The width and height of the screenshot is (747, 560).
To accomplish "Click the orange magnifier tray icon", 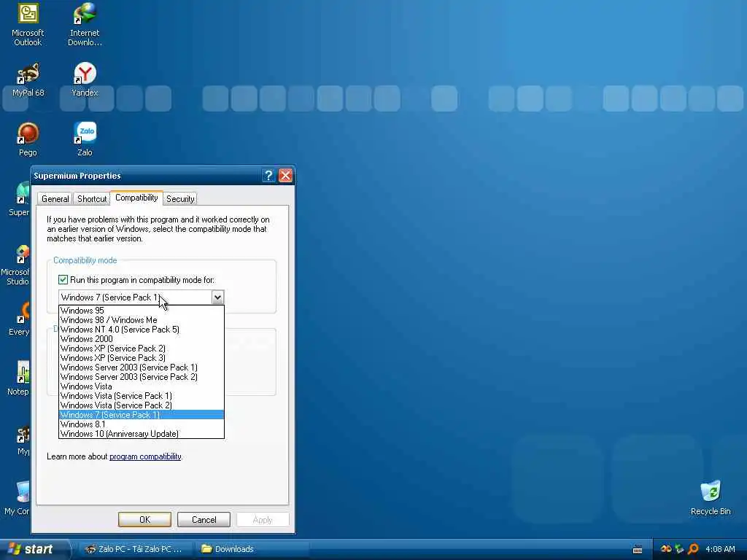I will coord(694,549).
